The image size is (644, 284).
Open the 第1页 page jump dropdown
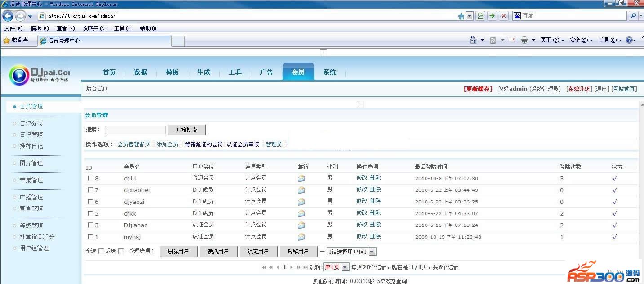336,267
